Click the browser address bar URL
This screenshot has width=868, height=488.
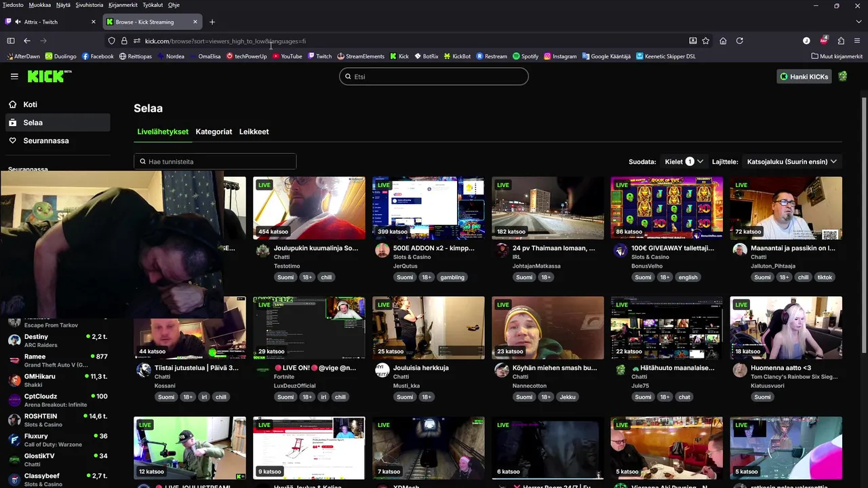(x=225, y=41)
